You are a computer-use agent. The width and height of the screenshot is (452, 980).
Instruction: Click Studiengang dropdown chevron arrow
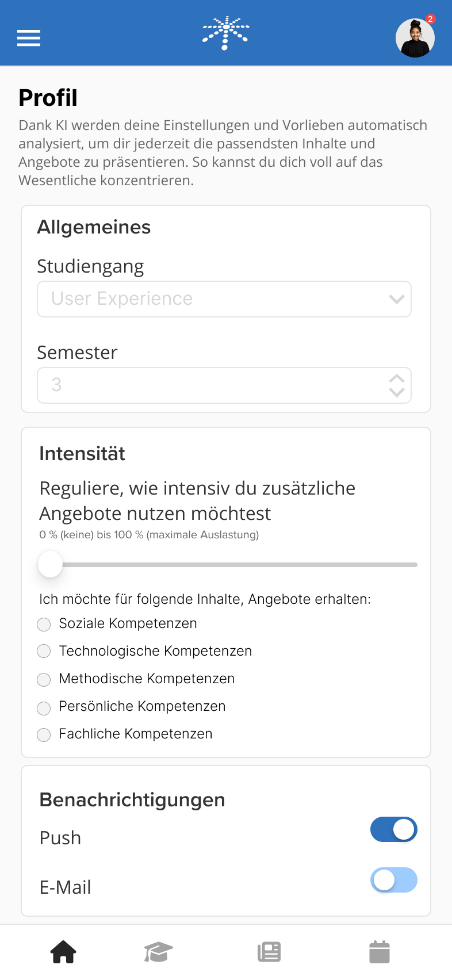coord(396,299)
